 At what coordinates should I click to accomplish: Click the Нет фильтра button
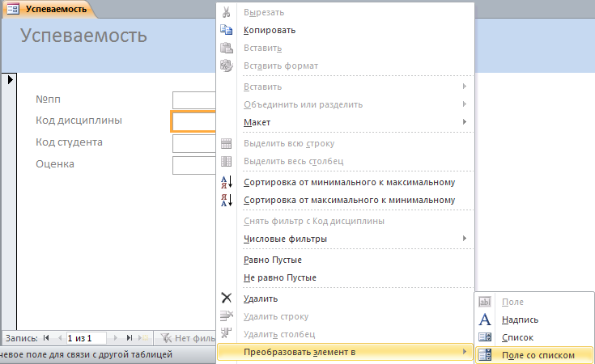pos(188,338)
